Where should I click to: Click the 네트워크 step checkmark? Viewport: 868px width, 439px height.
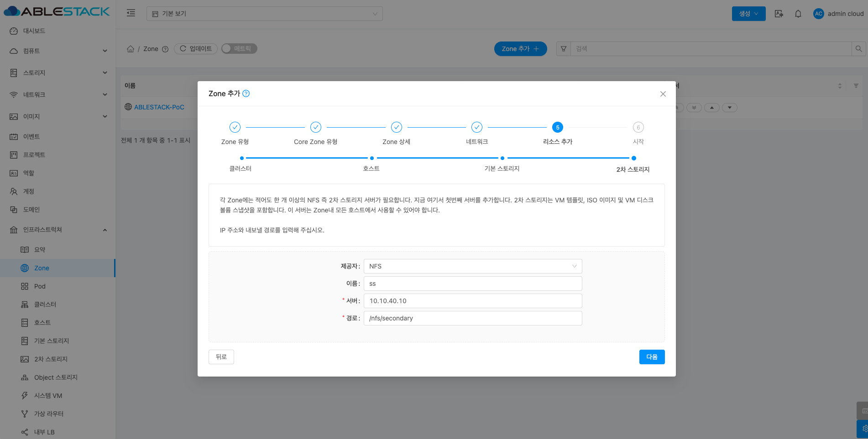click(477, 127)
